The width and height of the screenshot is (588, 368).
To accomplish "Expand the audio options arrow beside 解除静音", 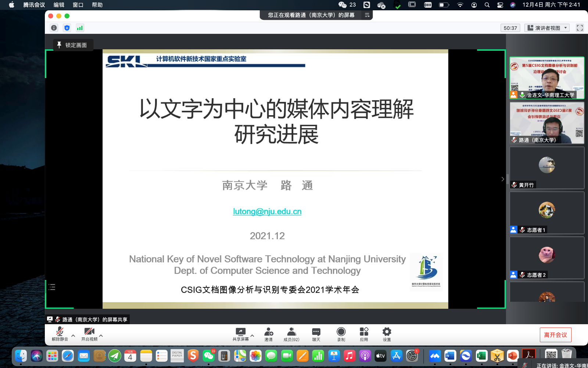I will (73, 336).
